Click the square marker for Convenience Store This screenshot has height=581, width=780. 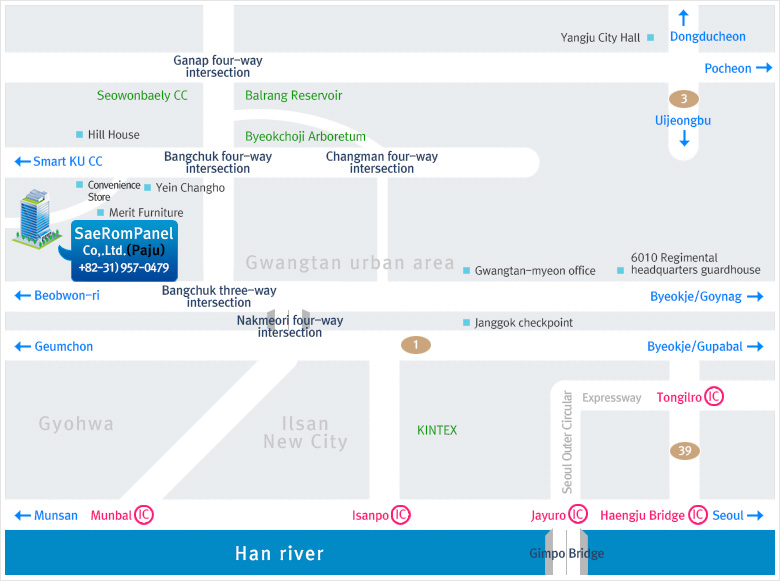coord(79,185)
